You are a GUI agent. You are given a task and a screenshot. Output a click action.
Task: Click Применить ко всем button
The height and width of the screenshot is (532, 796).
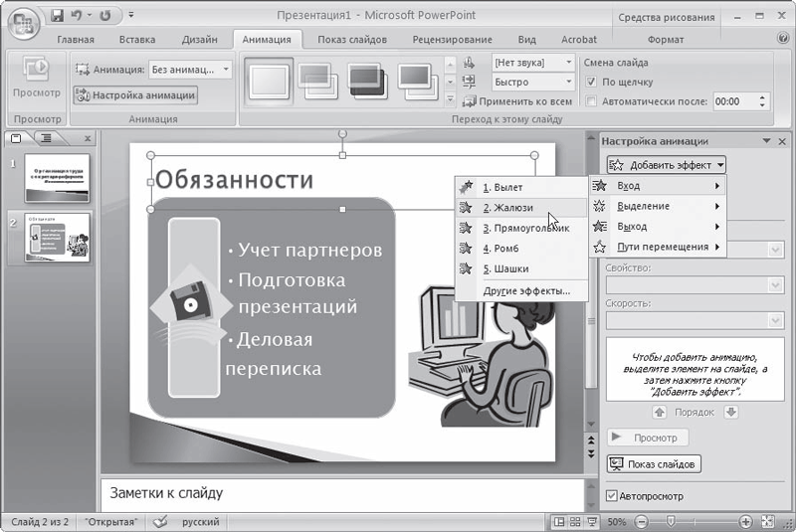click(517, 101)
